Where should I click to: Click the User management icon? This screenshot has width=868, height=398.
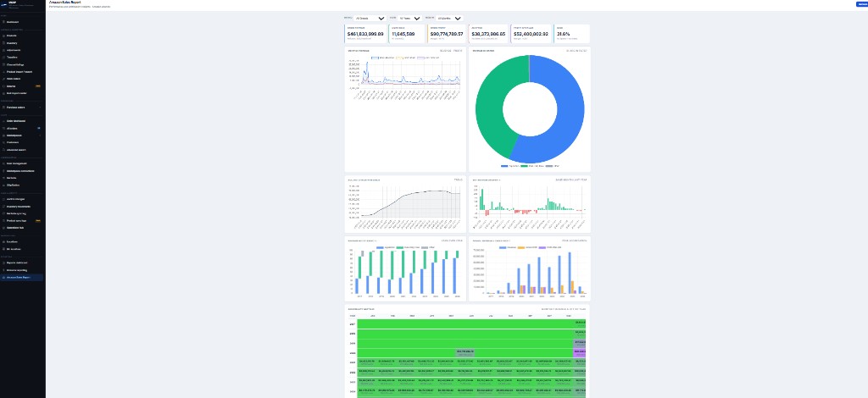(x=3, y=163)
